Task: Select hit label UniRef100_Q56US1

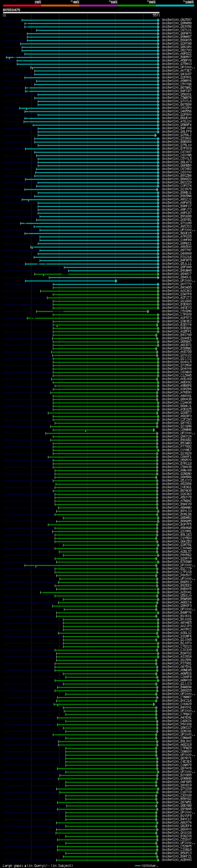Action: click(177, 94)
